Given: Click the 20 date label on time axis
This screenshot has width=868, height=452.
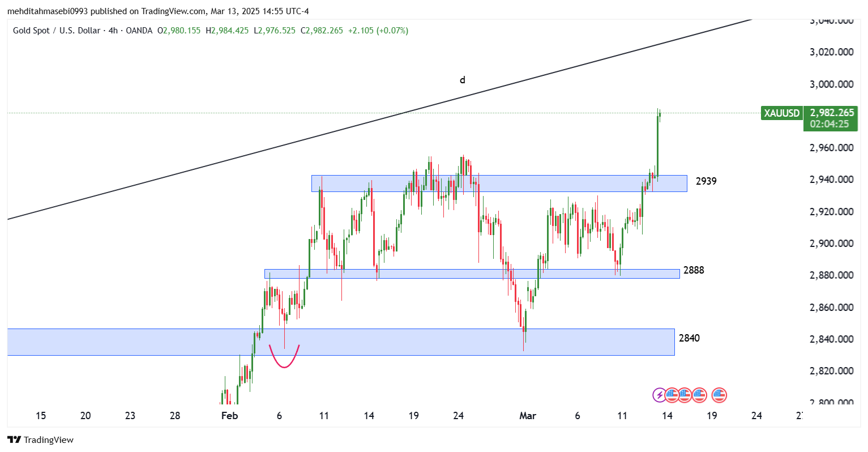Looking at the screenshot, I should tap(85, 416).
